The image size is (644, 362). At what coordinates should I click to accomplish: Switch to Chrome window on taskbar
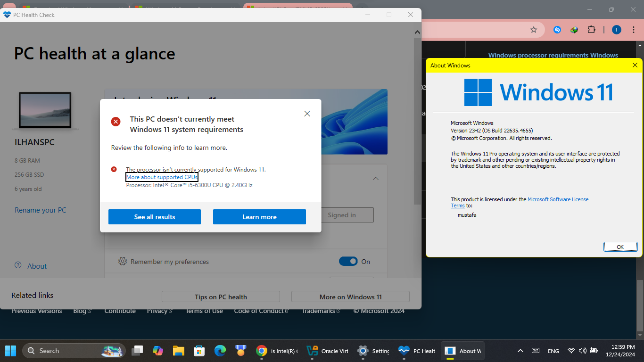click(277, 351)
